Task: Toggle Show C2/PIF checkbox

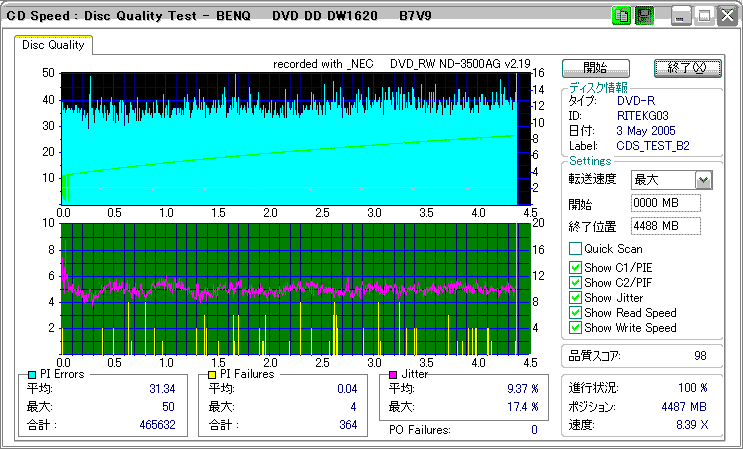Action: (x=575, y=282)
